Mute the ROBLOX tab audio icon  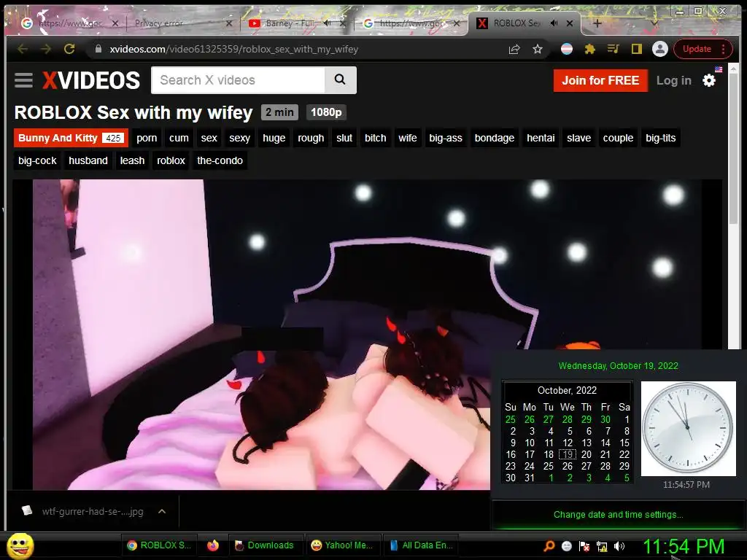[554, 23]
